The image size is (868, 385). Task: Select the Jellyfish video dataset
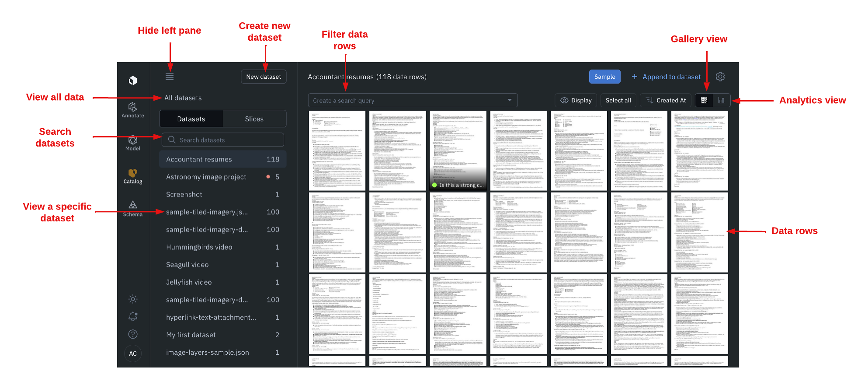[x=223, y=282]
